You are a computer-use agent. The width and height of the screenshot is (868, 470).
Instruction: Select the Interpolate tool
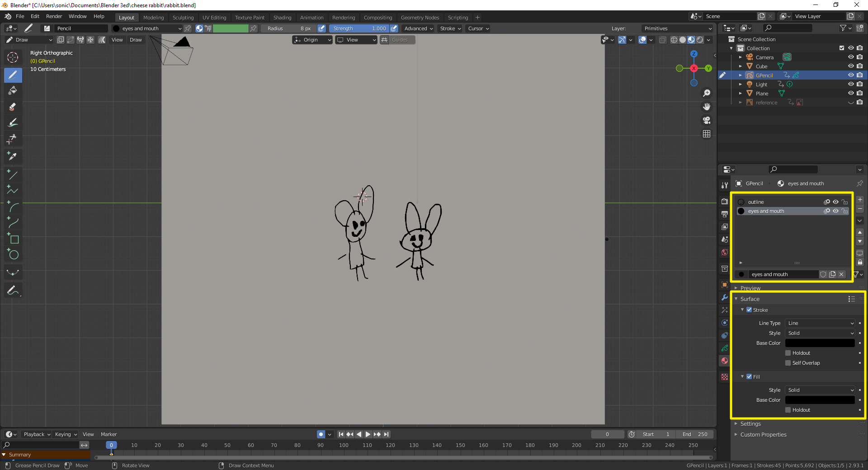(x=13, y=273)
